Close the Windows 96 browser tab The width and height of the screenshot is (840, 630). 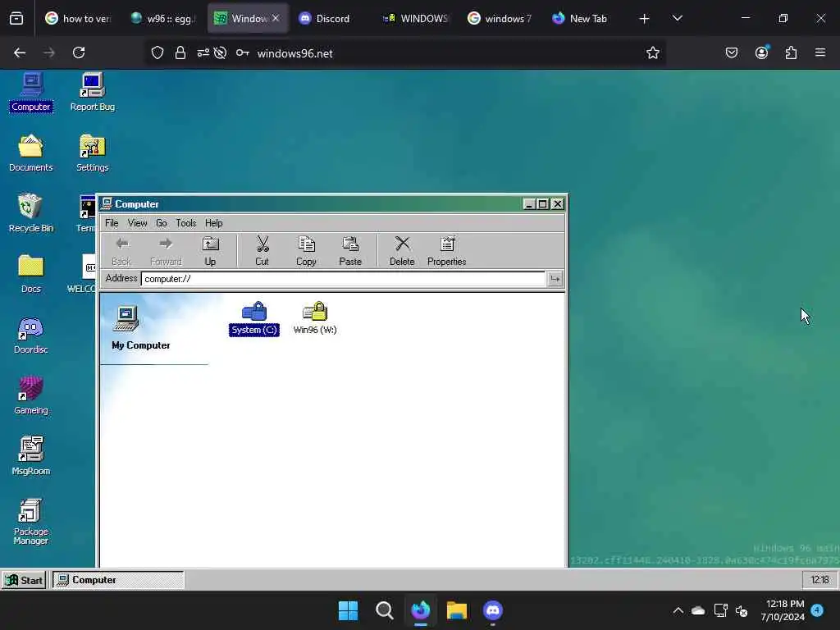(x=276, y=18)
